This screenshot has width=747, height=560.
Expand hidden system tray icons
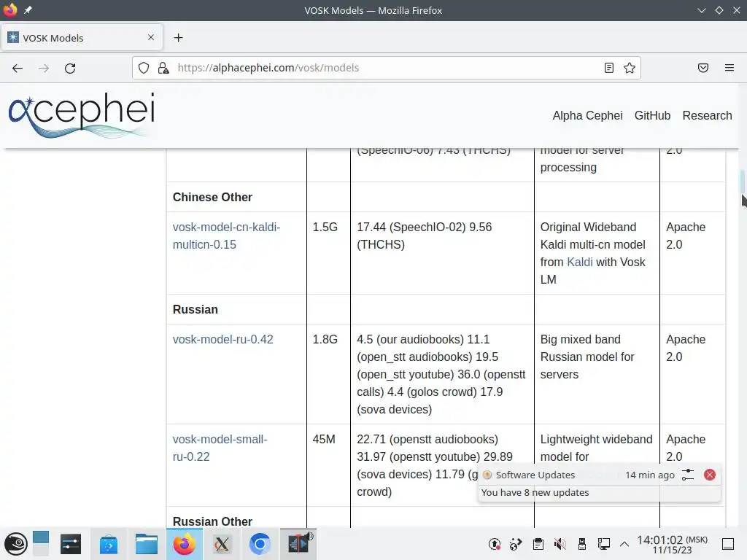click(624, 544)
